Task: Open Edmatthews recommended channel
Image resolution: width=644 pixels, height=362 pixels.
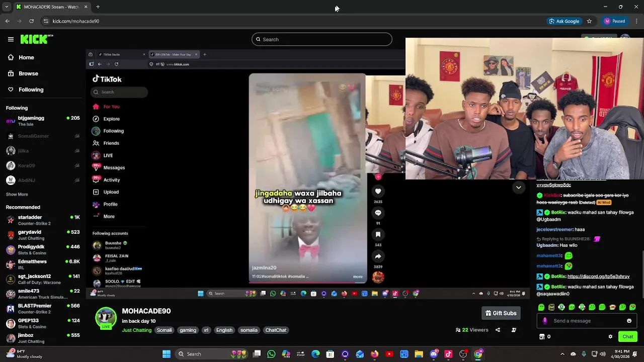Action: pos(43,264)
